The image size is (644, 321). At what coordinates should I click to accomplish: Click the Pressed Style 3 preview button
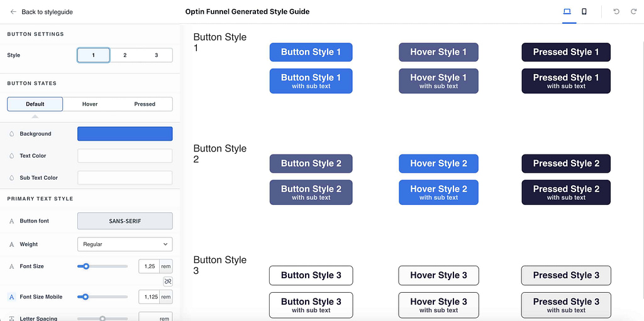[x=566, y=275]
